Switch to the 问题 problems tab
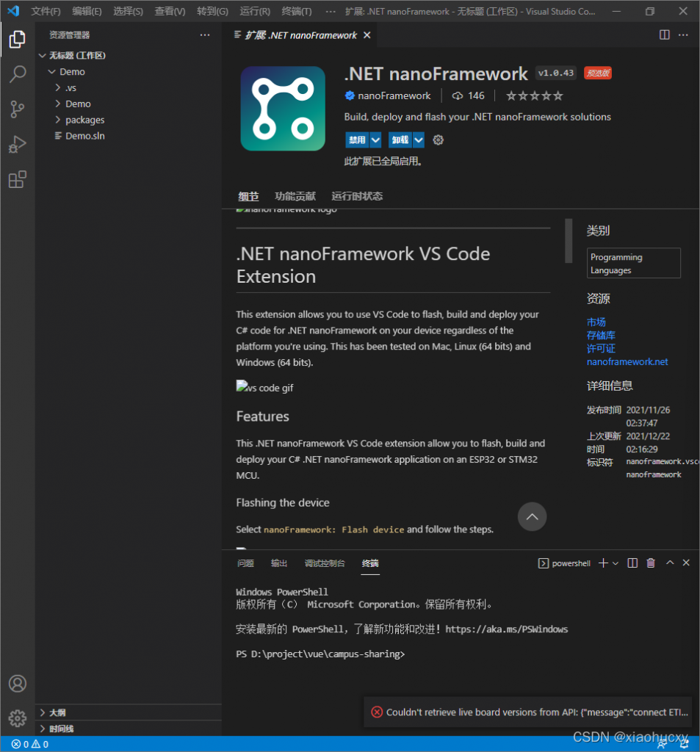The height and width of the screenshot is (752, 700). 245,563
